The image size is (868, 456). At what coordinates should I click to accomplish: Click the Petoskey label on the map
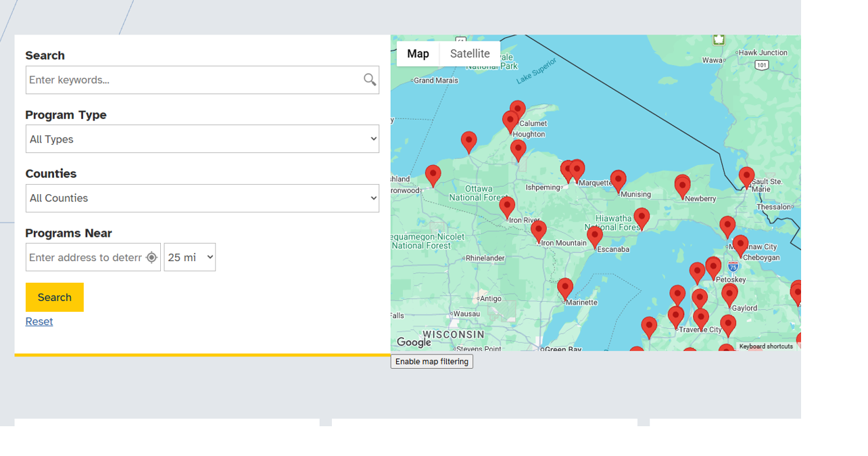(731, 280)
